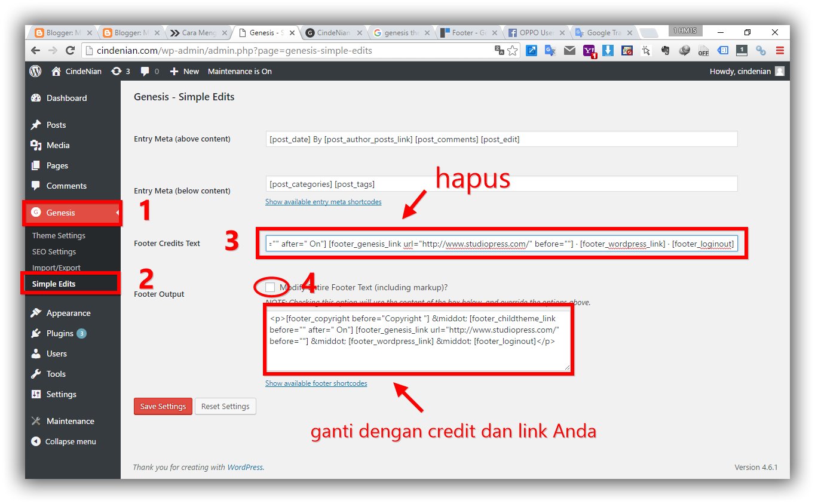Click the Save Settings button
The height and width of the screenshot is (504, 815).
click(163, 406)
